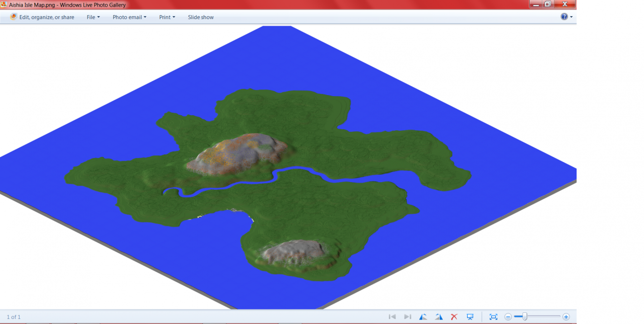This screenshot has height=324, width=644.
Task: Expand the Photo email options
Action: [x=129, y=17]
